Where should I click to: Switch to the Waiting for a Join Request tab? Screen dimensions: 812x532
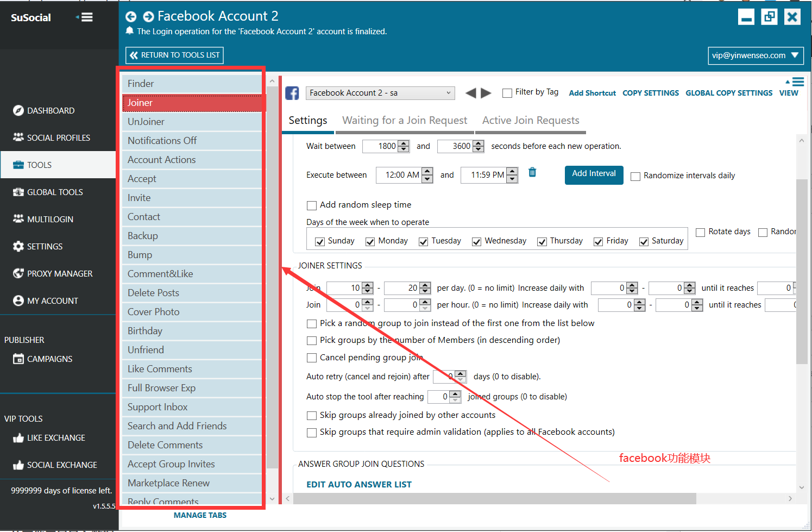click(x=405, y=121)
